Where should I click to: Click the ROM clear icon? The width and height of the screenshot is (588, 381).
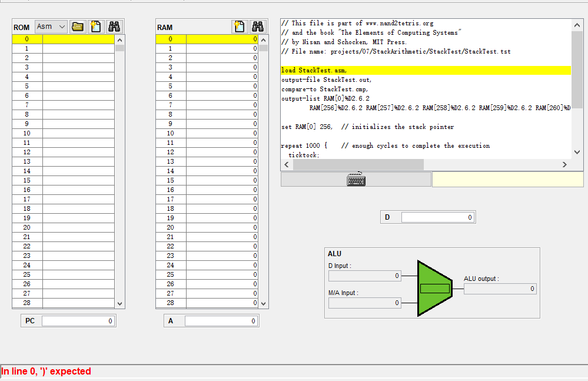pos(96,26)
